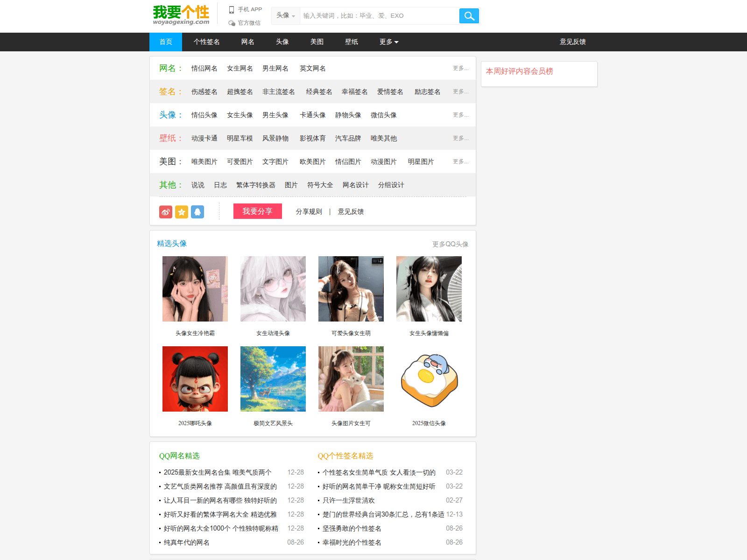Open the 2025哪吒头像 thumbnail
Screen dimensions: 747x560
195,379
